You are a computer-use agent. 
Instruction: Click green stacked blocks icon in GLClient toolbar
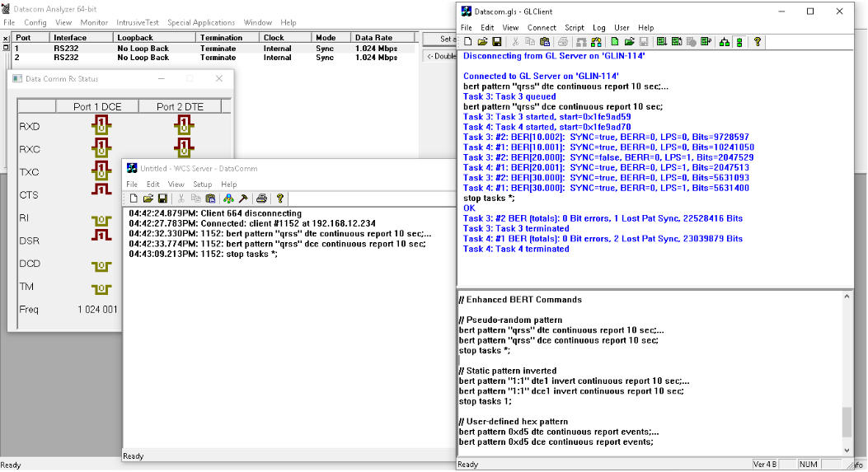(x=739, y=42)
